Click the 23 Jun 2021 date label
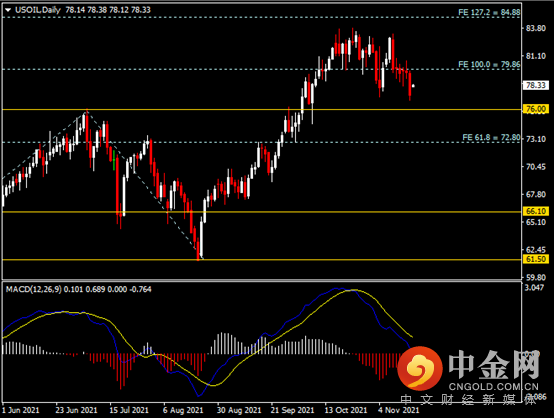Viewport: 554px width, 418px height. point(76,410)
